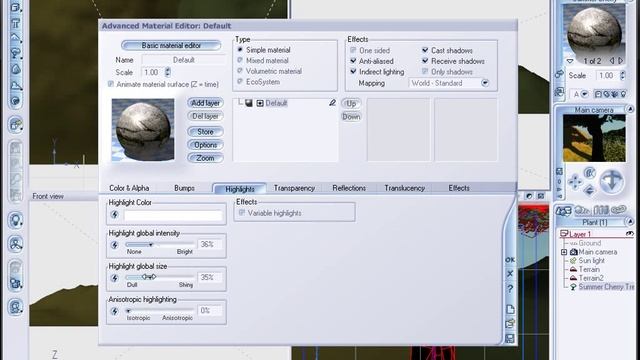Enable Animate material surface checkbox
The image size is (640, 360).
(x=111, y=84)
